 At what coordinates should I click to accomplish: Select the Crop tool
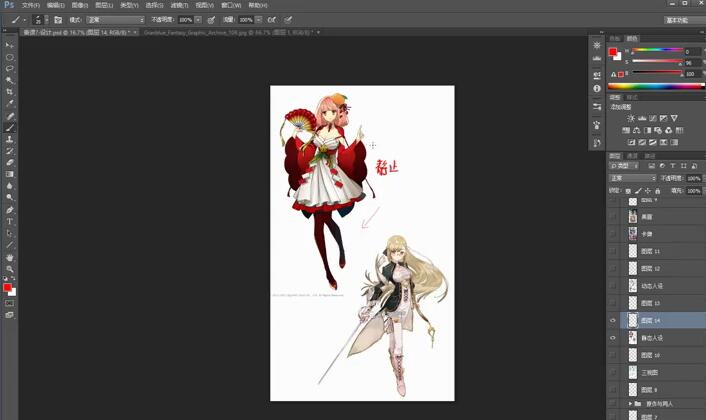point(9,92)
